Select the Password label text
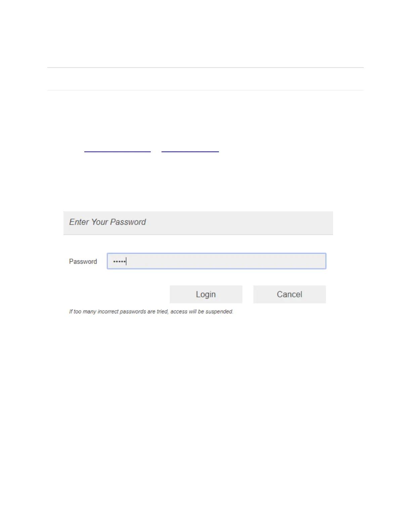 tap(83, 261)
